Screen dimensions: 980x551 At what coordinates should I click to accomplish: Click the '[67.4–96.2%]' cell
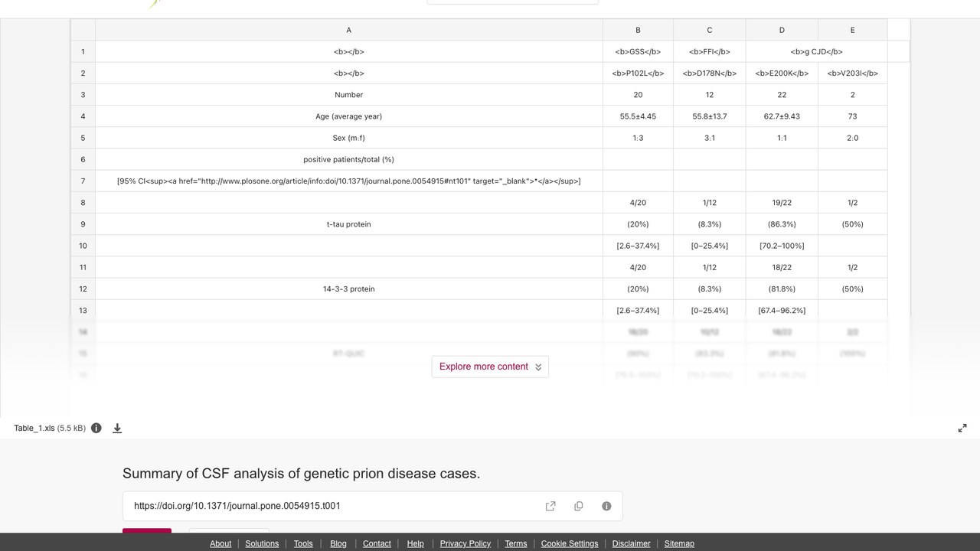(x=782, y=310)
